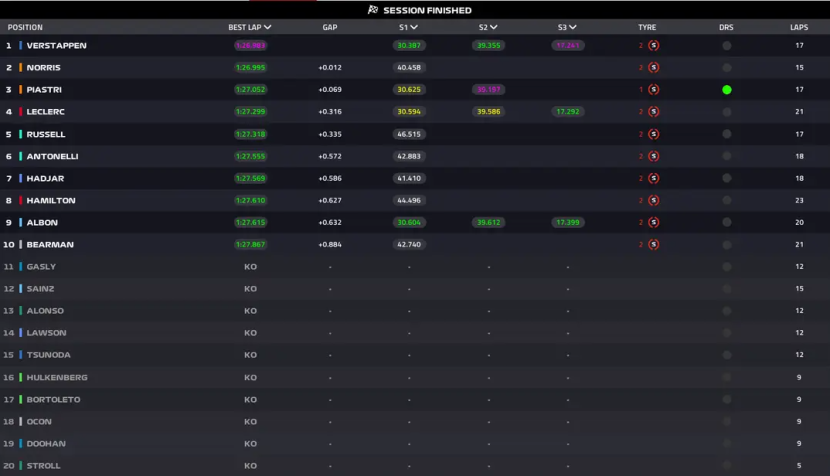Select driver Verstappen in first position
830x476 pixels.
[57, 46]
